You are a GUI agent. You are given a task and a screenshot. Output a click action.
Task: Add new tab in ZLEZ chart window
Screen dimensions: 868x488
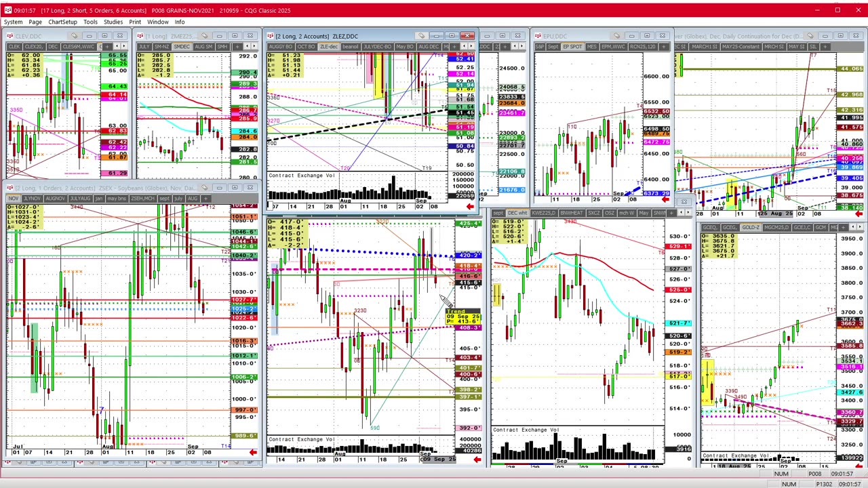(x=454, y=46)
